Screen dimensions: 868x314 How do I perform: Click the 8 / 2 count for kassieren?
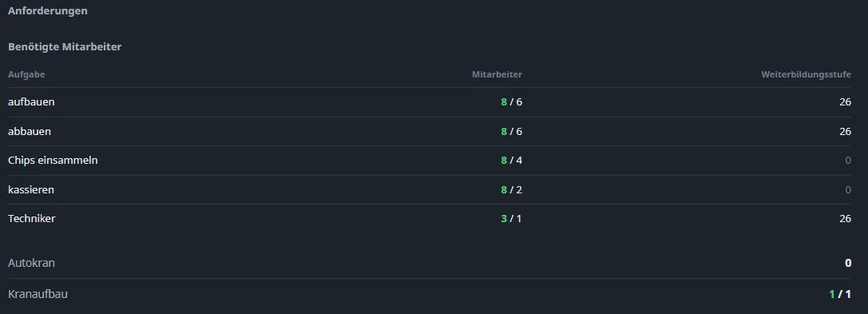[512, 190]
